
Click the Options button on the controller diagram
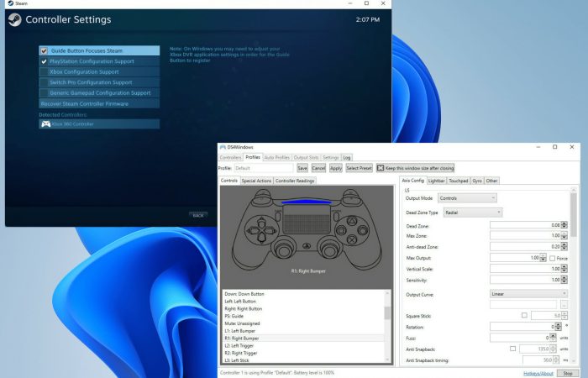click(336, 215)
